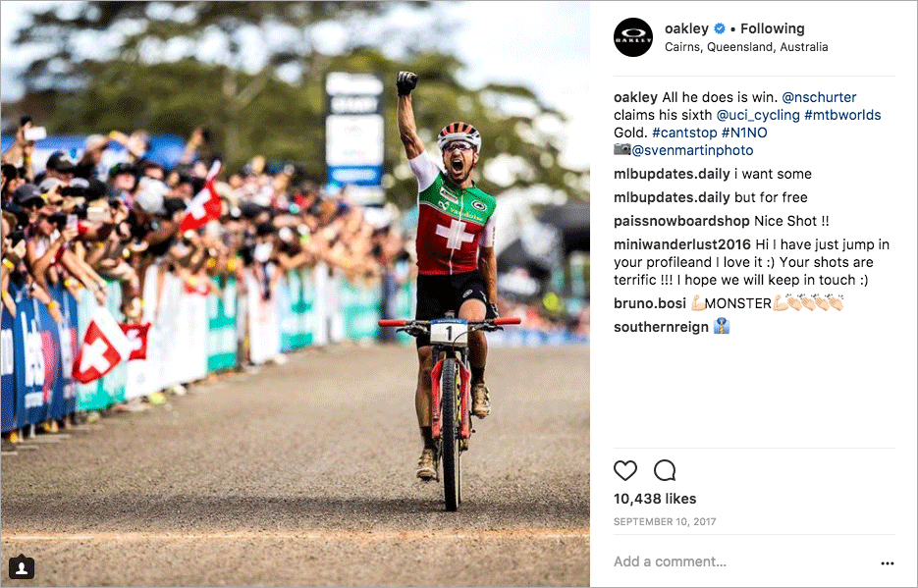This screenshot has width=918, height=588.
Task: Open the #cantstop hashtag
Action: (x=684, y=133)
